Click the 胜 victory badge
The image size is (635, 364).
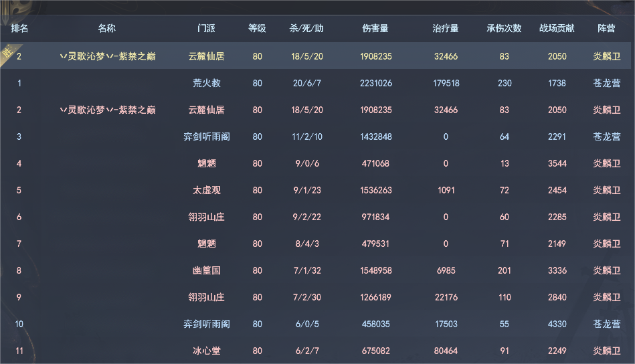(7, 52)
